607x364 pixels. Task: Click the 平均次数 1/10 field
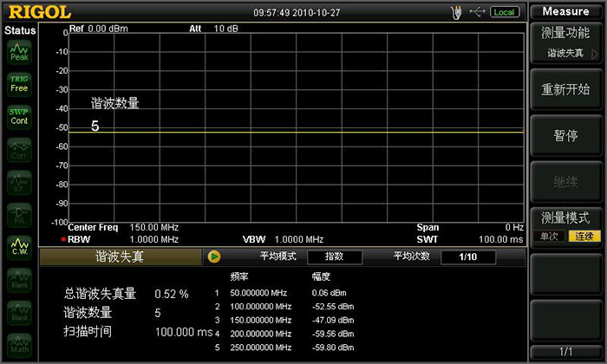pyautogui.click(x=467, y=257)
